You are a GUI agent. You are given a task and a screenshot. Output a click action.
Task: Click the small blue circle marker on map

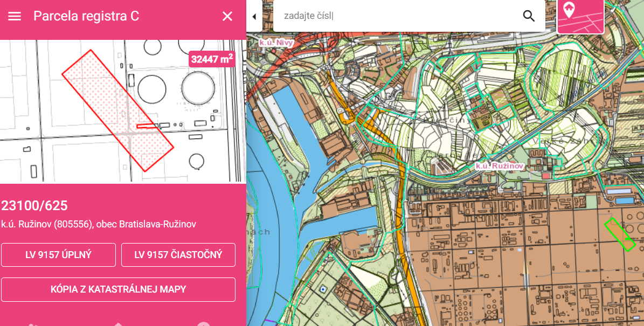[x=323, y=289]
